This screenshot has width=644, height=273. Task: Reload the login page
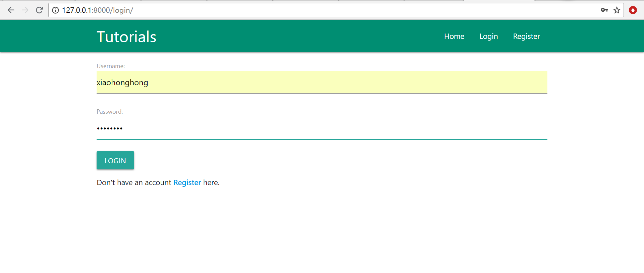coord(39,10)
